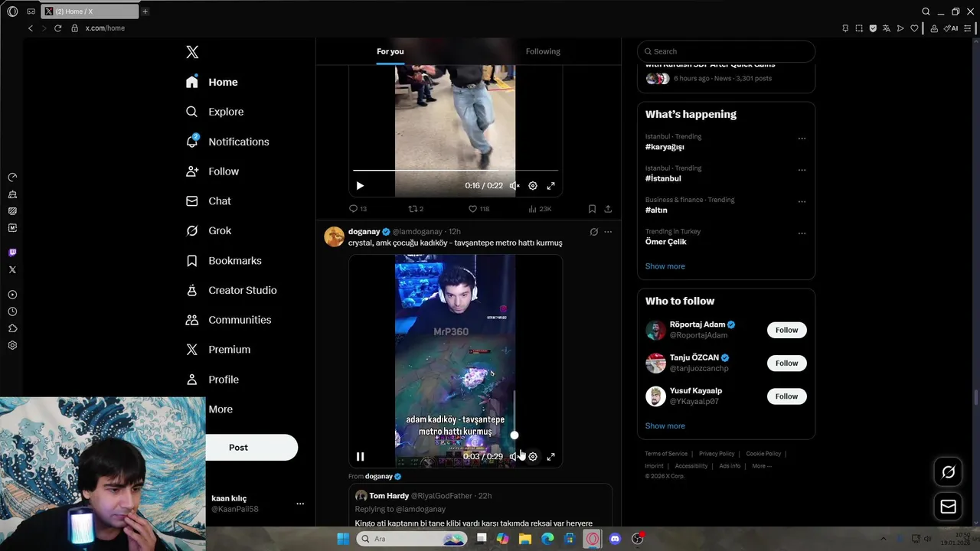This screenshot has height=551, width=980.
Task: Toggle mute on doganay video
Action: (x=514, y=457)
